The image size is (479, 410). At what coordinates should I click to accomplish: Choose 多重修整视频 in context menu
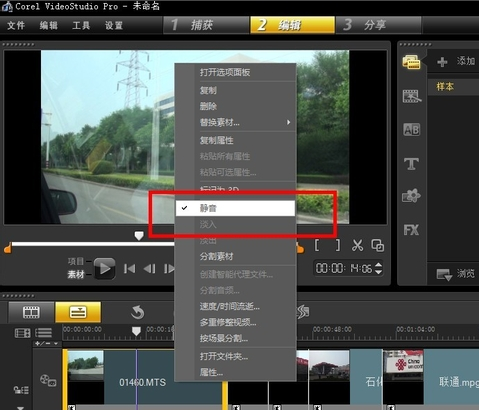point(228,322)
